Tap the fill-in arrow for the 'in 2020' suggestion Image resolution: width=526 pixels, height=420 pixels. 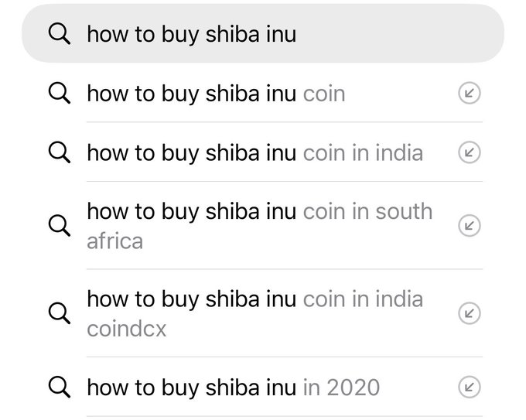coord(469,386)
